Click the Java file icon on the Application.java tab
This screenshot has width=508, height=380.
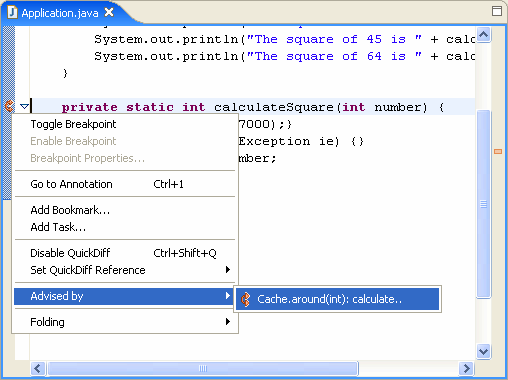pyautogui.click(x=12, y=13)
